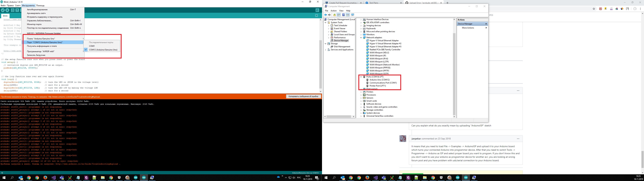644x181 pixels.
Task: Collapse Device Manager section in Actions pane
Action: (x=486, y=24)
